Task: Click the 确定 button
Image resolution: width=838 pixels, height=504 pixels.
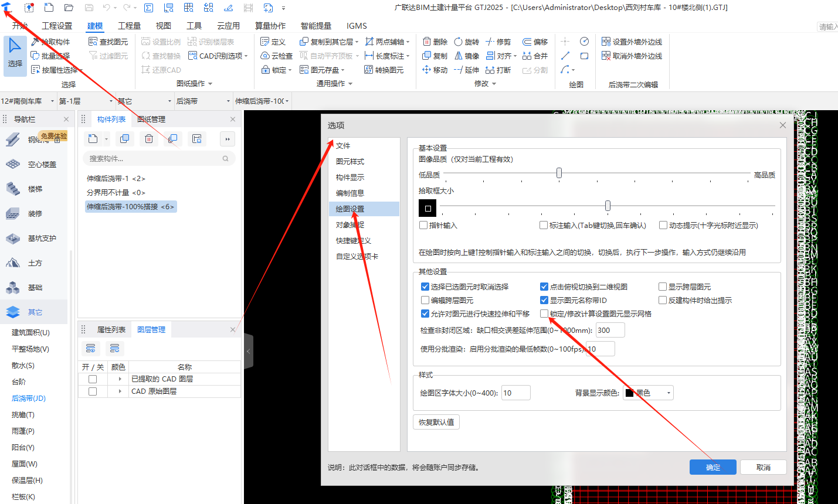Action: 713,467
